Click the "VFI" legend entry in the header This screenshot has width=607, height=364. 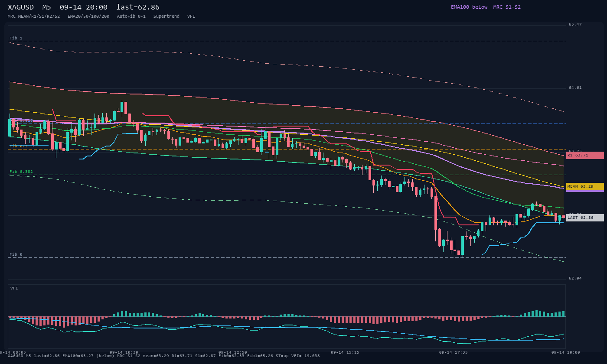coord(191,16)
